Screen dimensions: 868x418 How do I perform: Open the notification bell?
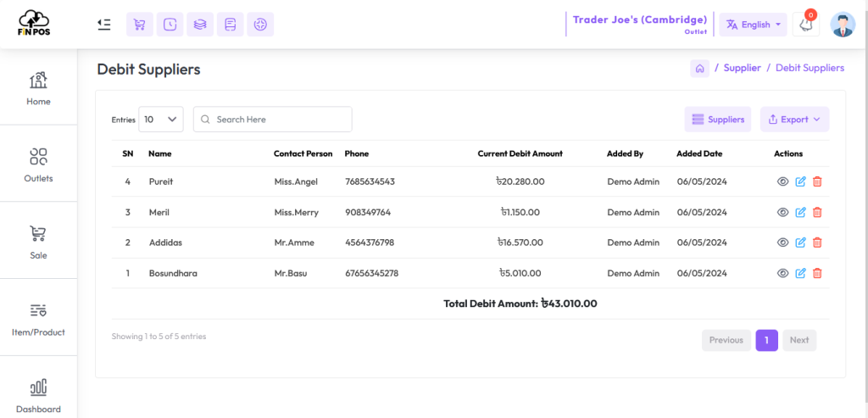[806, 25]
